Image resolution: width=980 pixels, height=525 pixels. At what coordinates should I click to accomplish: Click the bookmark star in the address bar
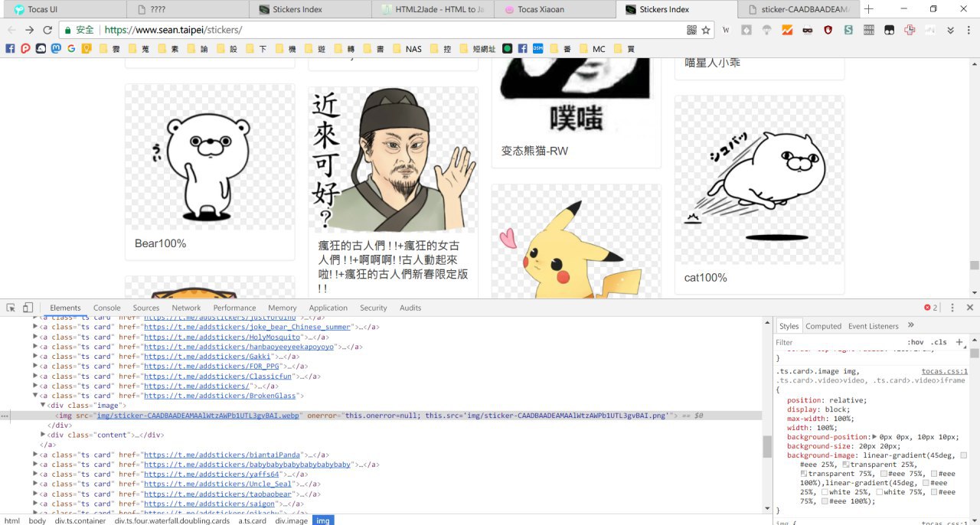coord(706,30)
